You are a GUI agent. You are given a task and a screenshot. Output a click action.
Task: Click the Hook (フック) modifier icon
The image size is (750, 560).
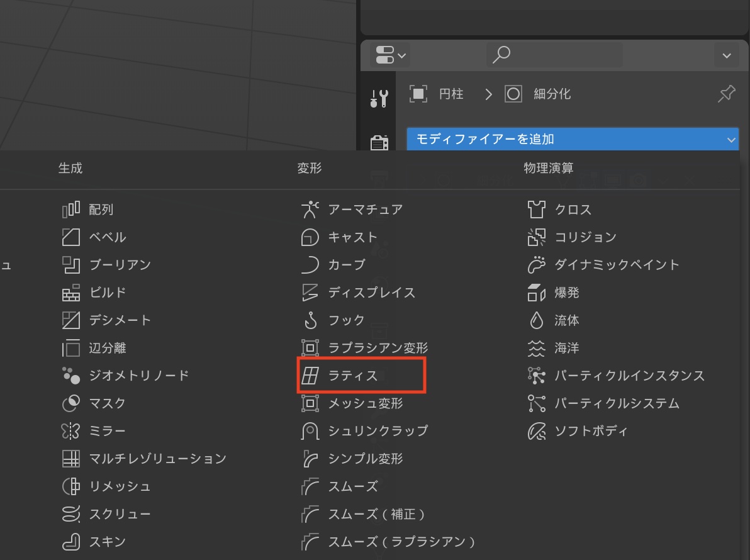pos(310,320)
